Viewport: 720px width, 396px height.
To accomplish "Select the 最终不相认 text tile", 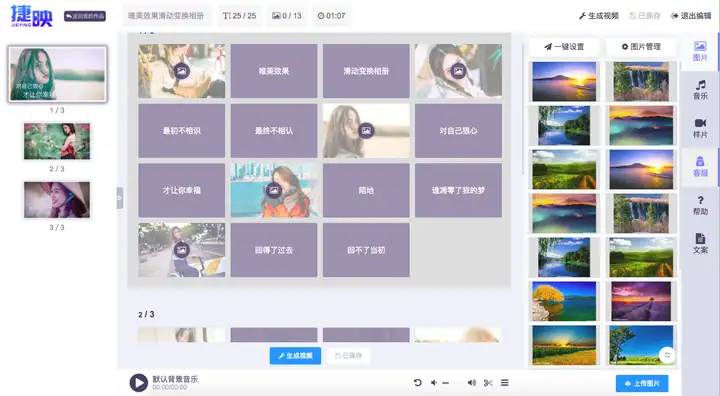I will click(x=274, y=130).
